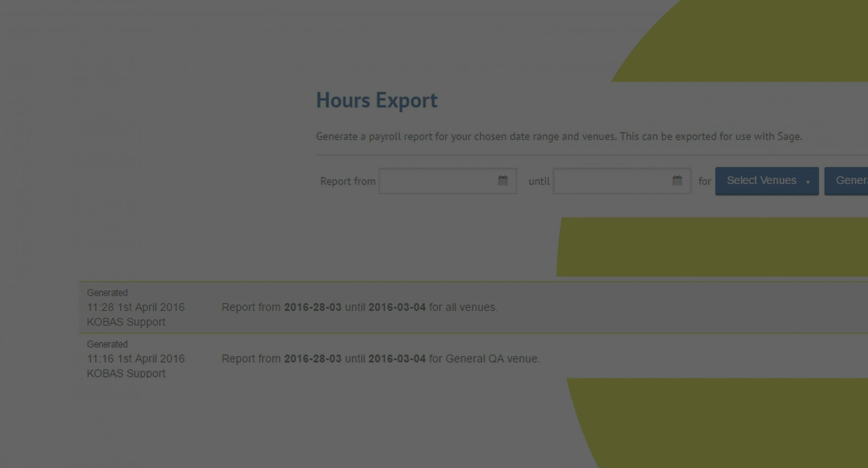Screen dimensions: 868x468
Task: Click KOBAS Support under the 11:28 entry
Action: (126, 322)
